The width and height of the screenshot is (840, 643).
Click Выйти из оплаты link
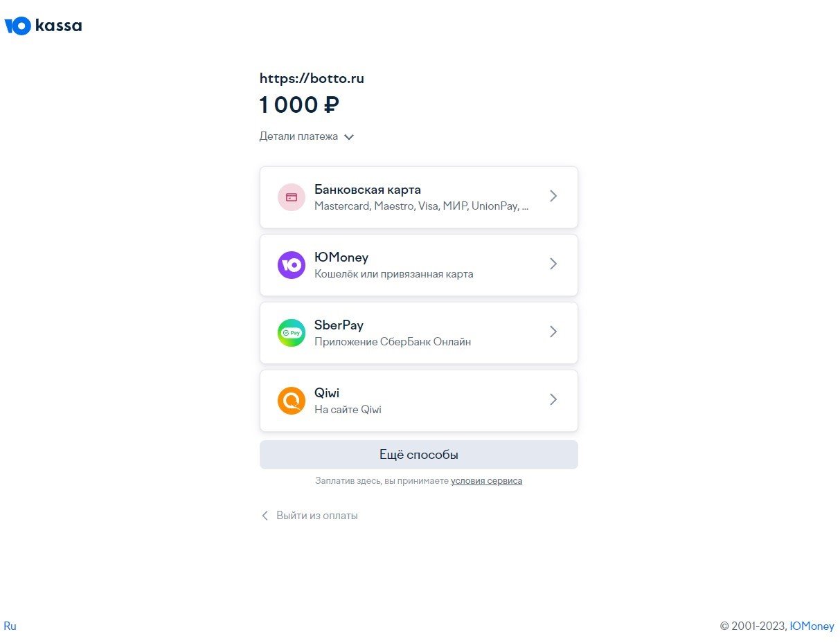coord(317,516)
